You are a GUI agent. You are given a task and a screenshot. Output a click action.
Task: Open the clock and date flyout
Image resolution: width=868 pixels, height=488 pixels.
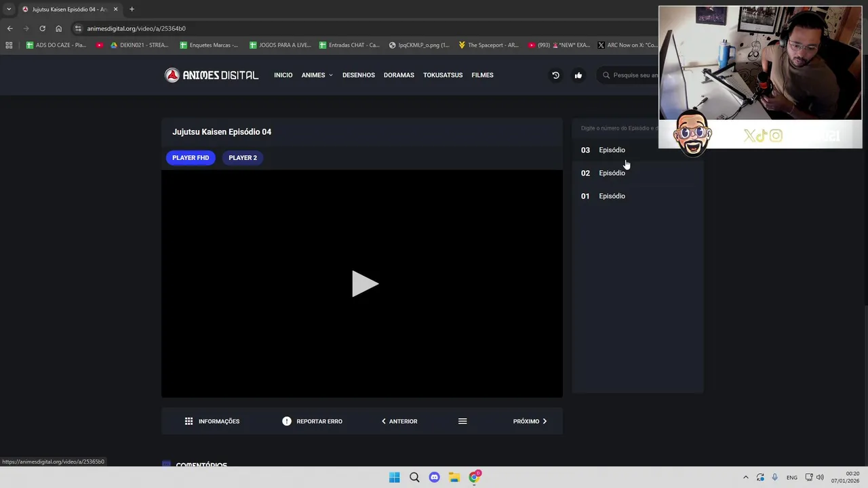(x=846, y=477)
